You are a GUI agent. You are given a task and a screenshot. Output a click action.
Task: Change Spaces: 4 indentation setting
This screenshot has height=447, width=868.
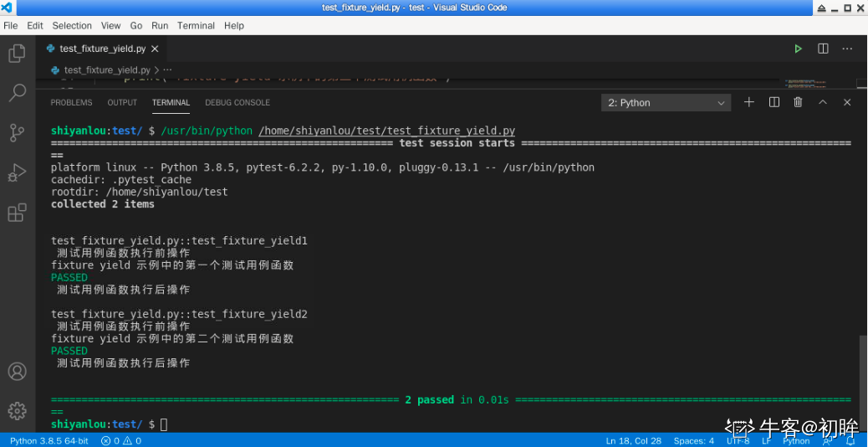coord(693,441)
